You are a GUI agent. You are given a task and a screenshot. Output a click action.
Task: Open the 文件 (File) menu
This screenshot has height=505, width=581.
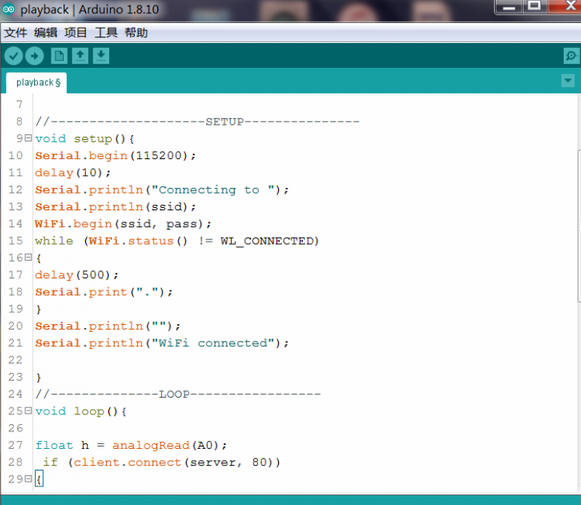coord(16,33)
